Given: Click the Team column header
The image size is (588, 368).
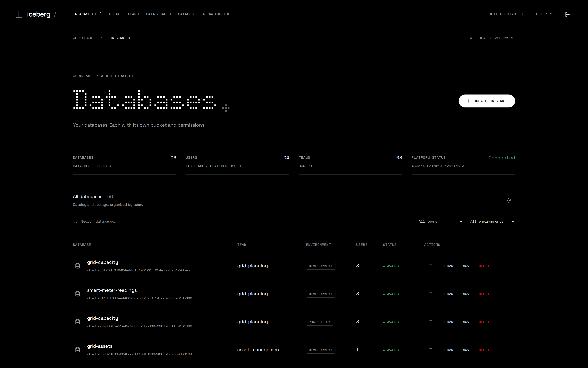Looking at the screenshot, I should pyautogui.click(x=242, y=245).
